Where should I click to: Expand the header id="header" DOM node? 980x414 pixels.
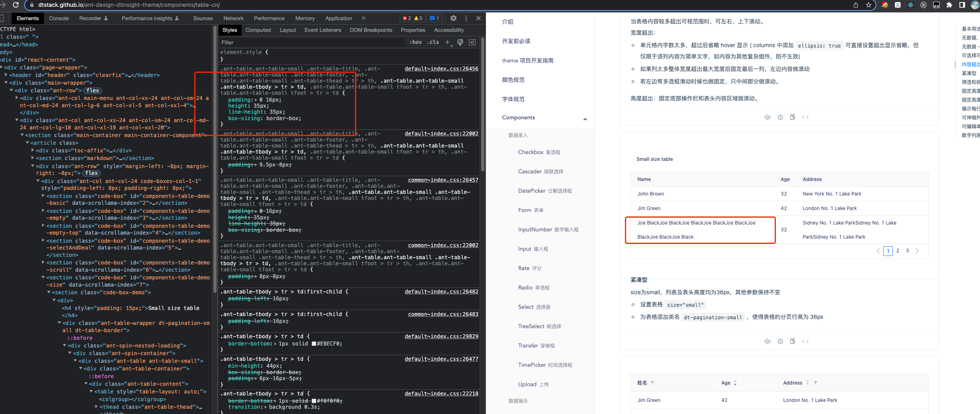[x=6, y=75]
